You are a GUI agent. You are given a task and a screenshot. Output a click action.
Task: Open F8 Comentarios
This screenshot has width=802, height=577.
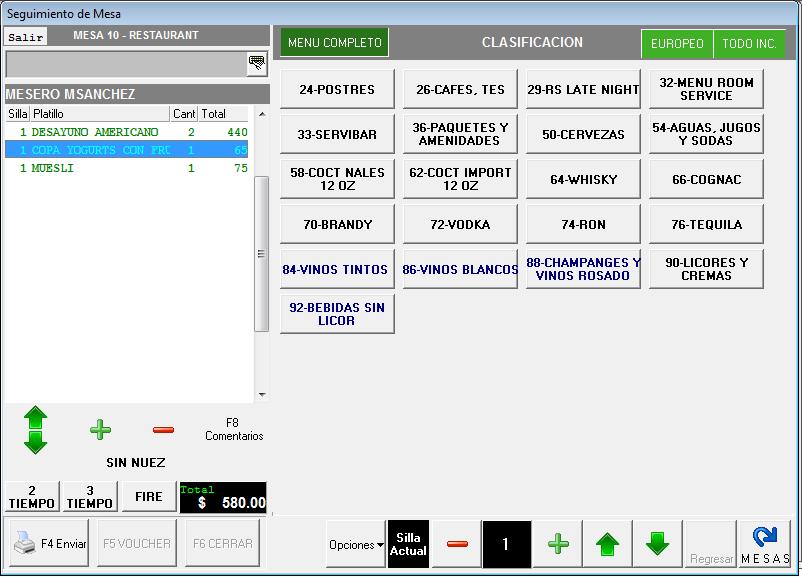click(x=234, y=430)
